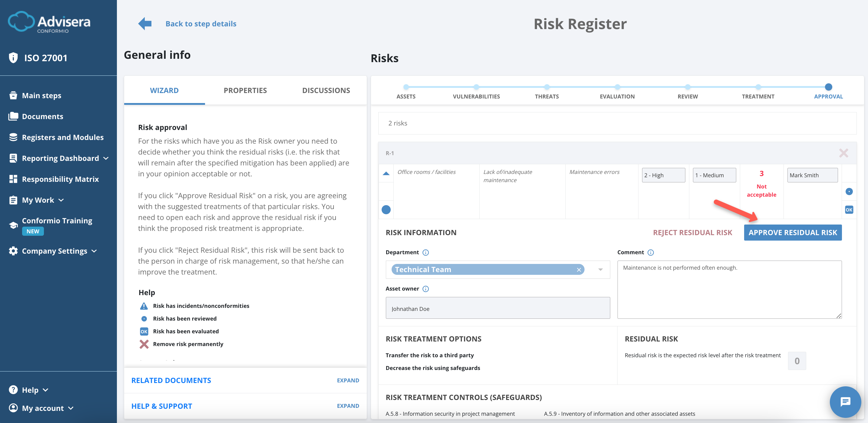Switch to the Properties tab
Screen dimensions: 868x423
(245, 90)
